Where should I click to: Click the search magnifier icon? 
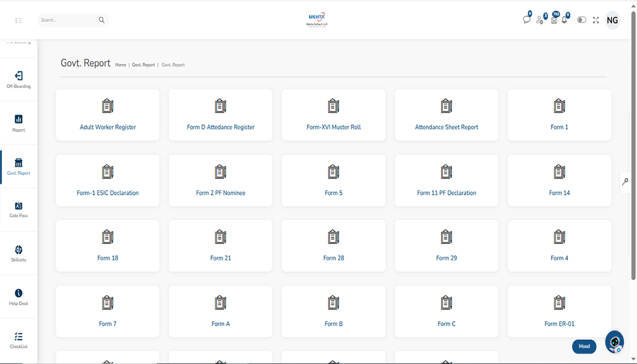pos(101,20)
